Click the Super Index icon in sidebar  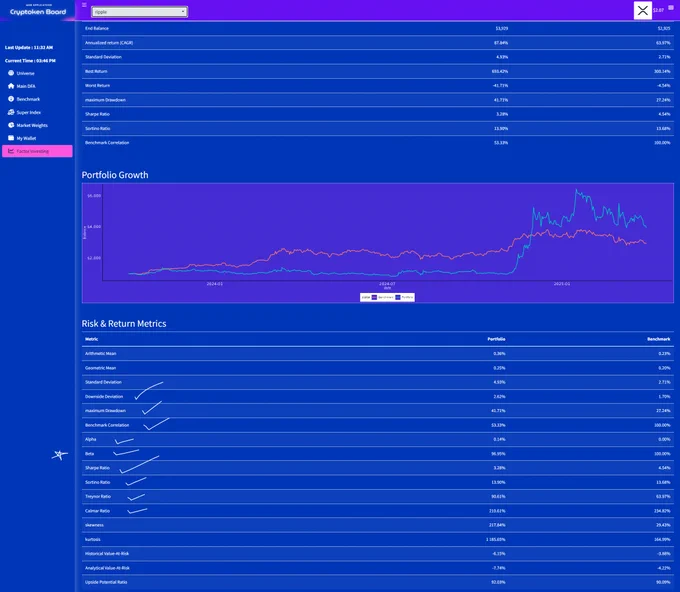point(11,112)
